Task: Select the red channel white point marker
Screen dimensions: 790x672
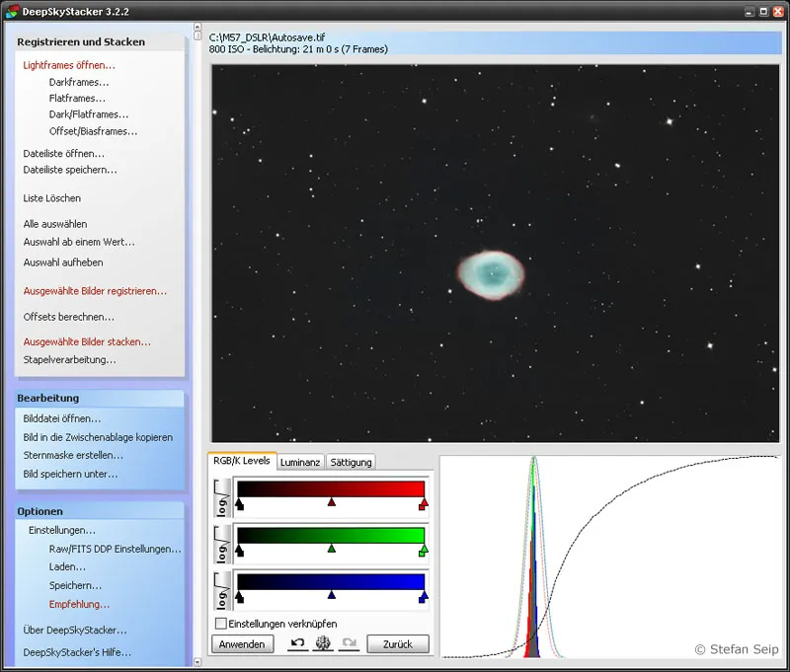Action: (424, 504)
